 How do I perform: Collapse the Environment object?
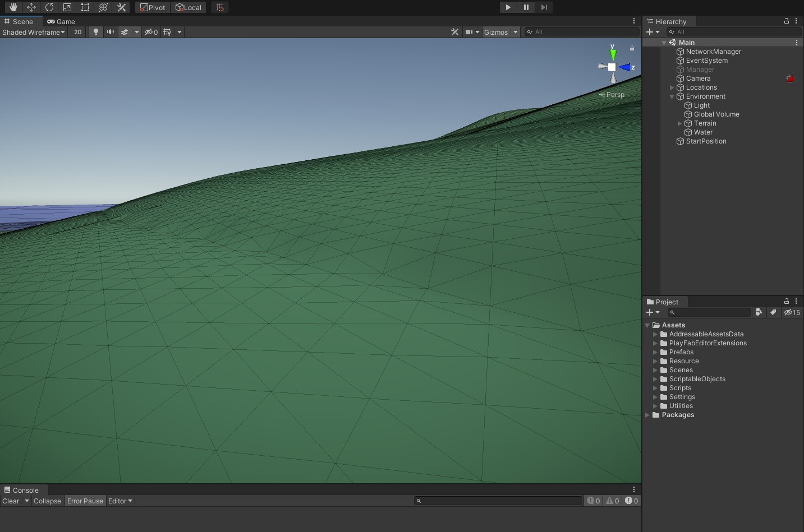[x=672, y=96]
